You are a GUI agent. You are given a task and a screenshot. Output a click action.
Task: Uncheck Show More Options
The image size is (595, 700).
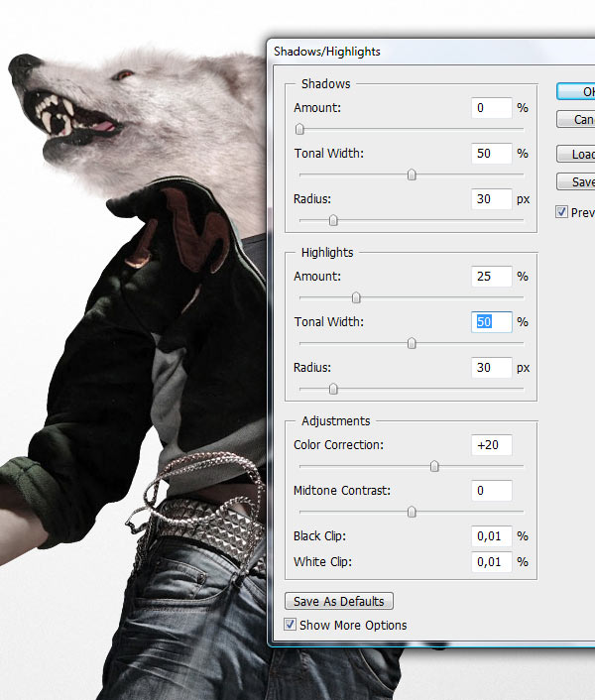(290, 625)
